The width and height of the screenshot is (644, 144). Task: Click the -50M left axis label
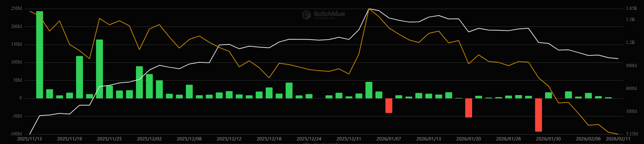click(x=17, y=116)
